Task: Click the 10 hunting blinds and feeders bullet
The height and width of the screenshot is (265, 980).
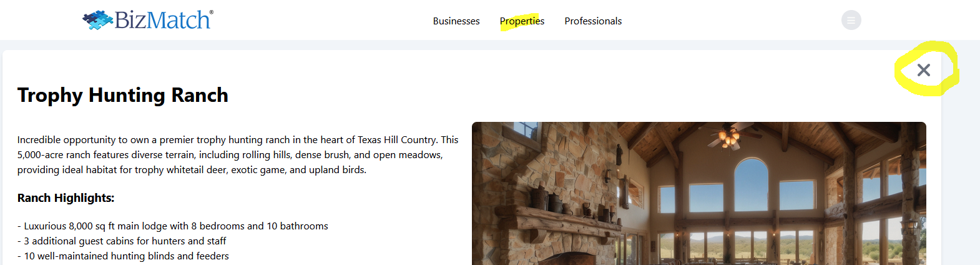Action: [x=123, y=256]
